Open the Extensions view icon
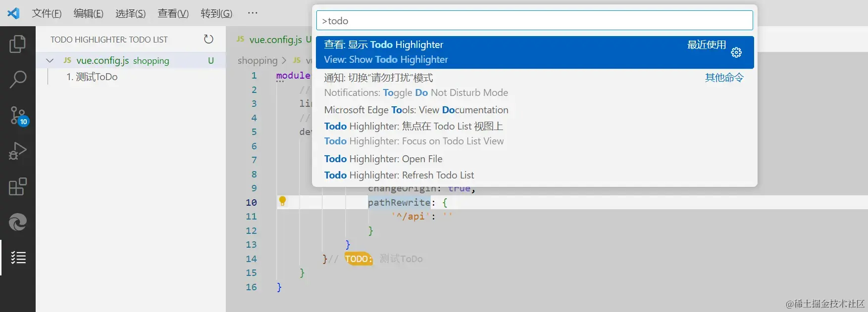 17,186
